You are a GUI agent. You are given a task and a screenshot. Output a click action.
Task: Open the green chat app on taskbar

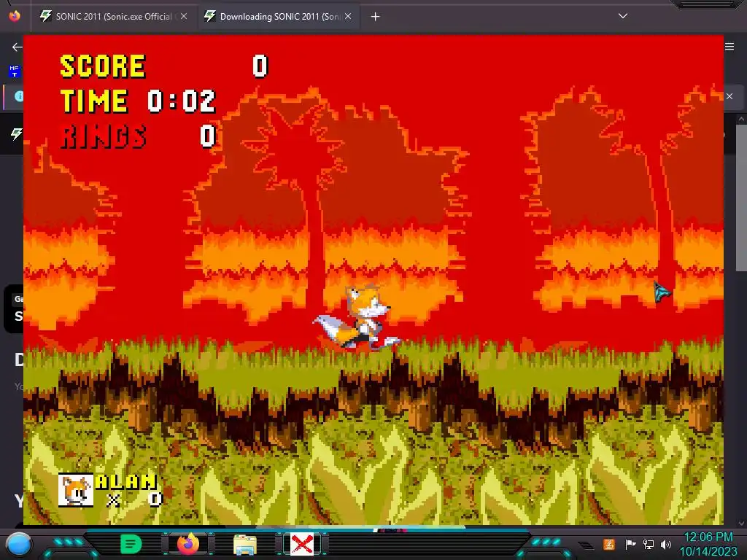pos(131,544)
